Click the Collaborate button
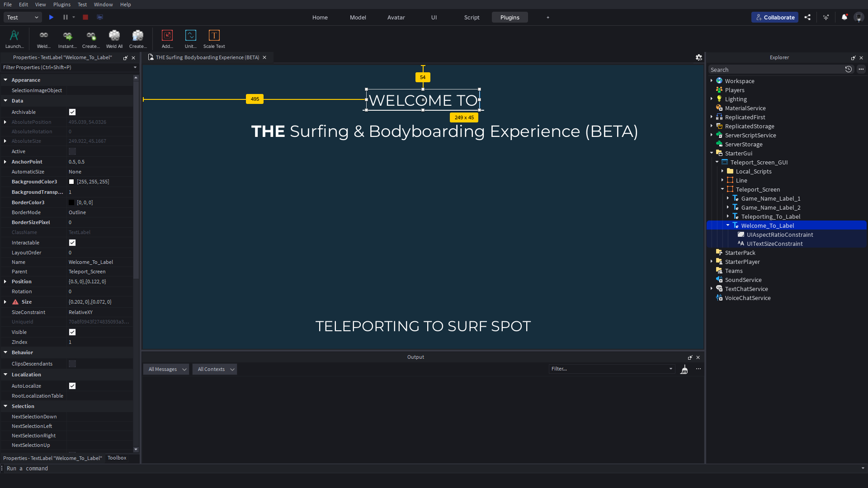This screenshot has height=488, width=868. pos(775,17)
